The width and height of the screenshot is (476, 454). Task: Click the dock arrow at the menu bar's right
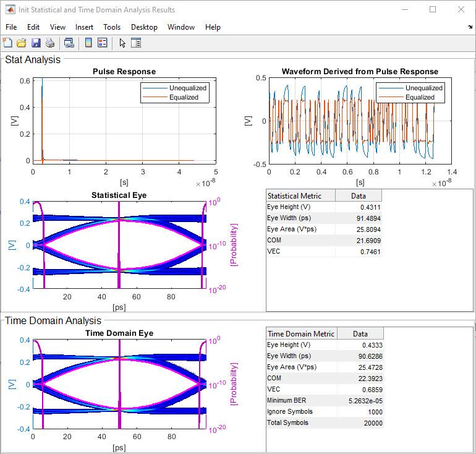[x=470, y=27]
